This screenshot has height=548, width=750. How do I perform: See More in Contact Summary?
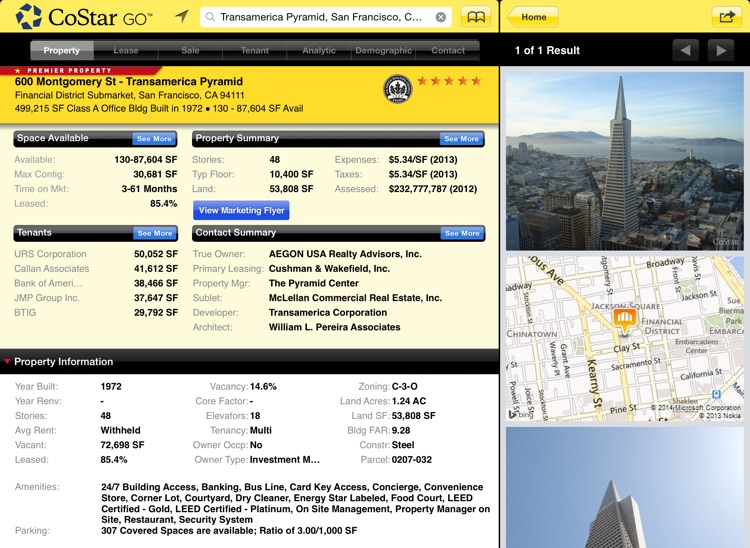coord(462,233)
